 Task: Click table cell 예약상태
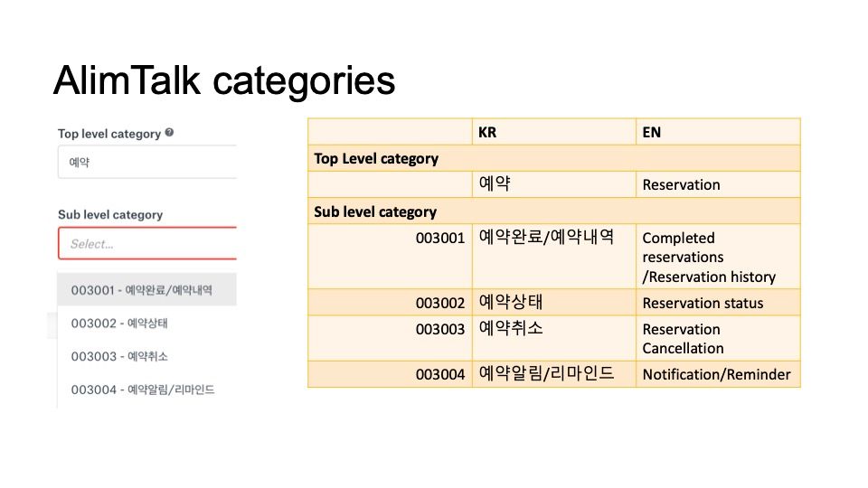pyautogui.click(x=554, y=302)
